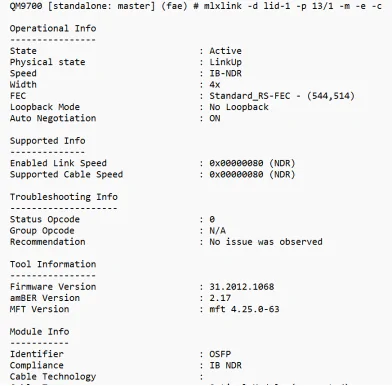Click the firmware version 31.2012.1068
The width and height of the screenshot is (392, 386).
[x=242, y=287]
